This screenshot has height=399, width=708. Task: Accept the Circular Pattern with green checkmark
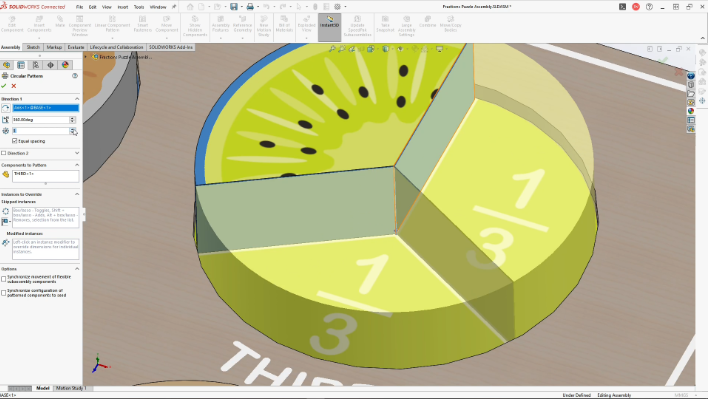4,86
